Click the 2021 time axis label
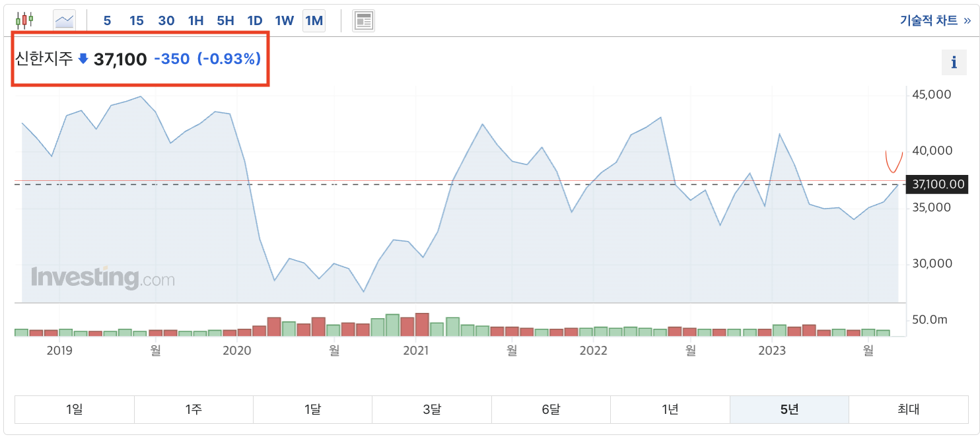 [415, 351]
